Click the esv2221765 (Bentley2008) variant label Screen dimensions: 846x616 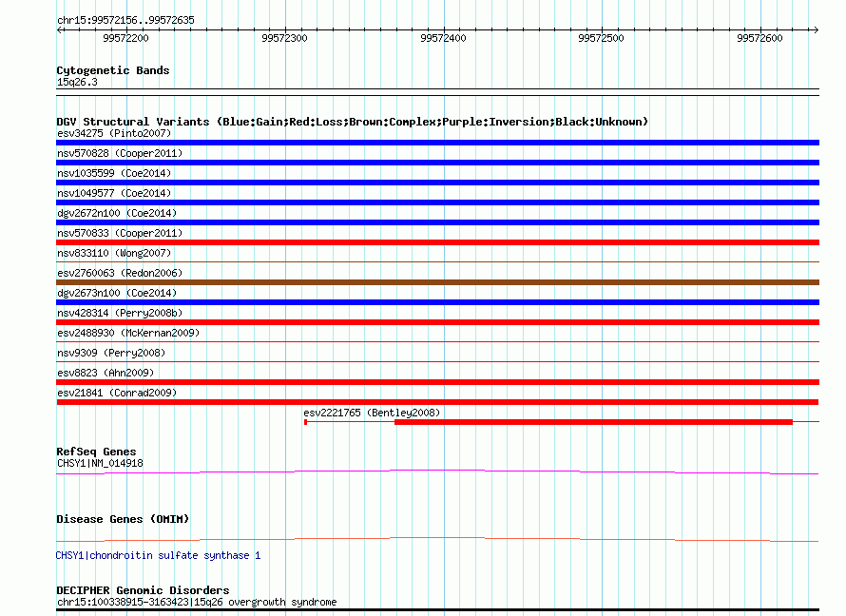tap(372, 413)
